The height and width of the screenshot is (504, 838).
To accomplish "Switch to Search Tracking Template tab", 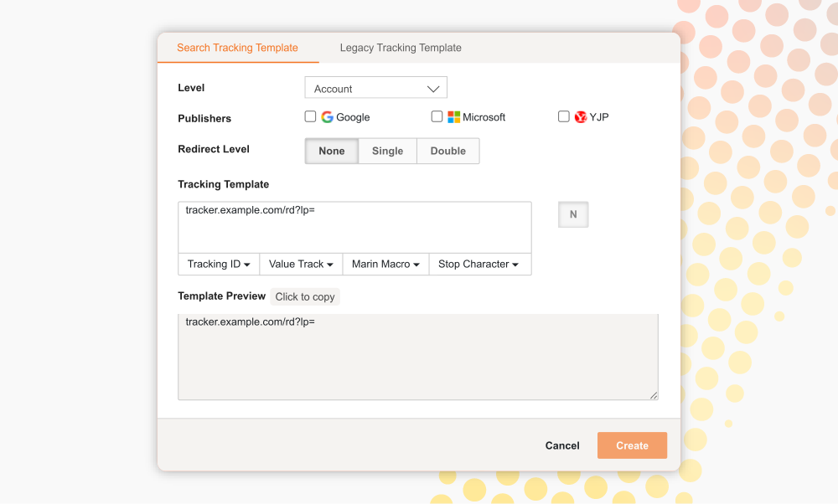I will (x=237, y=48).
